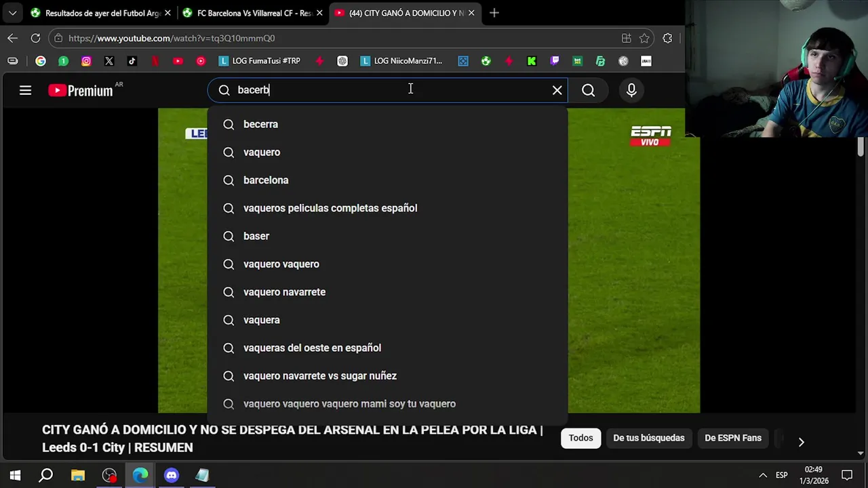
Task: Open the tab list dropdown arrow
Action: coord(12,13)
